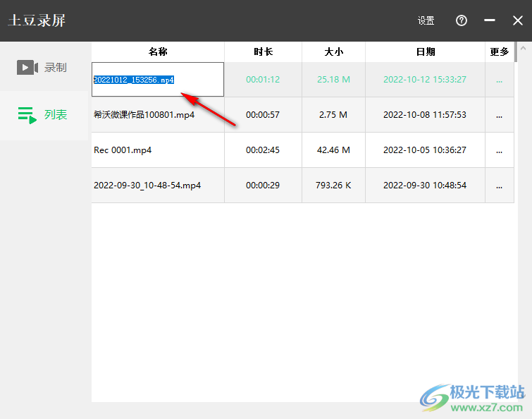532x419 pixels.
Task: Click duration 00:00:29
Action: 263,186
